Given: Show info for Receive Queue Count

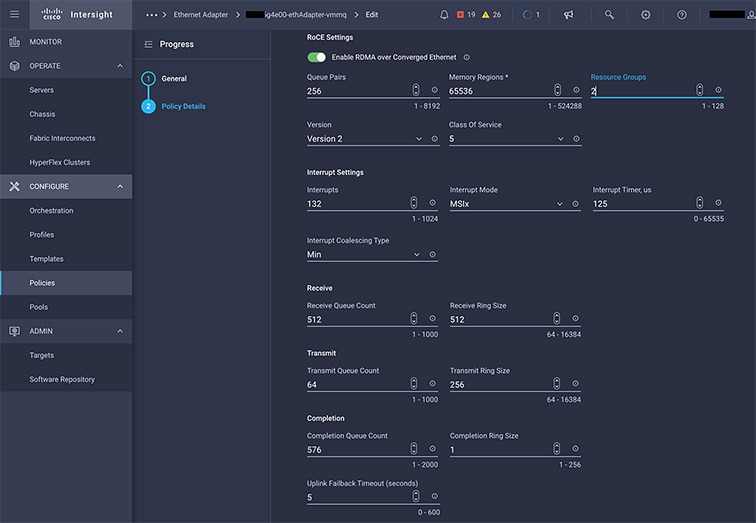Looking at the screenshot, I should pyautogui.click(x=432, y=319).
